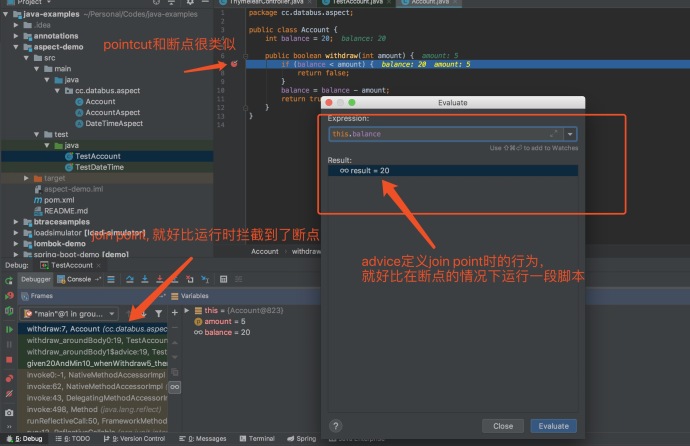This screenshot has height=446, width=690.
Task: Open the Terminal tool window
Action: 257,439
